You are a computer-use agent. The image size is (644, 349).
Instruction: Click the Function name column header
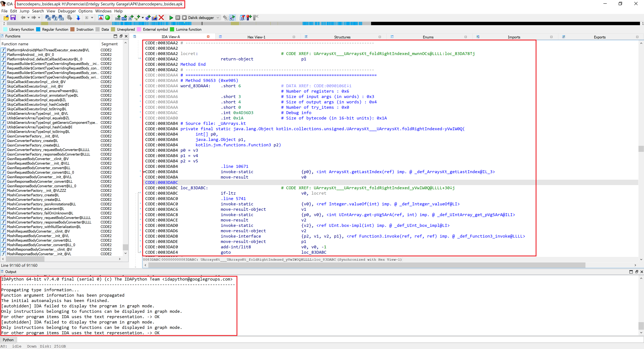[50, 44]
